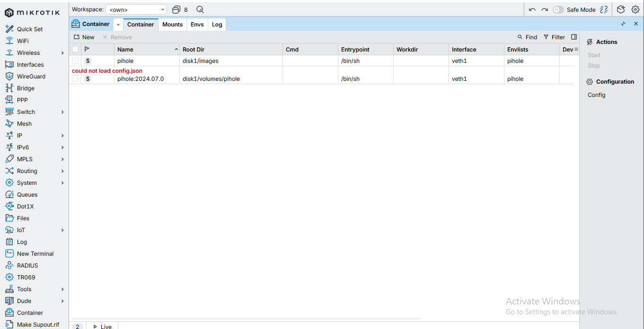Open settings gear at top right
This screenshot has width=644, height=329.
pyautogui.click(x=635, y=9)
